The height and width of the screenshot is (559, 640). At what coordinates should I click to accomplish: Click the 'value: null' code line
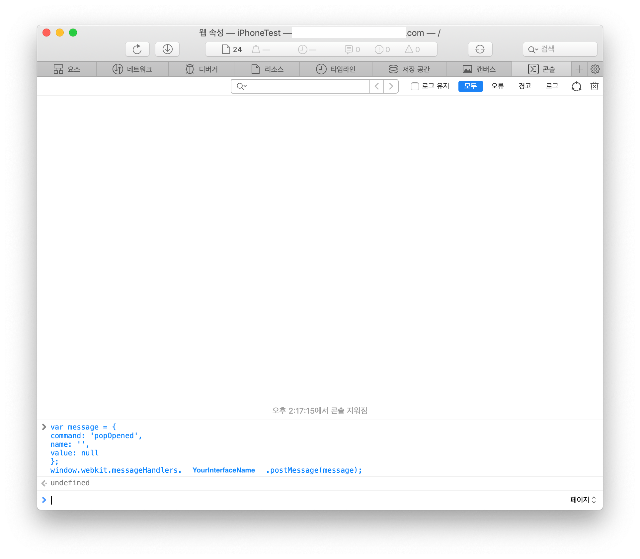point(74,453)
